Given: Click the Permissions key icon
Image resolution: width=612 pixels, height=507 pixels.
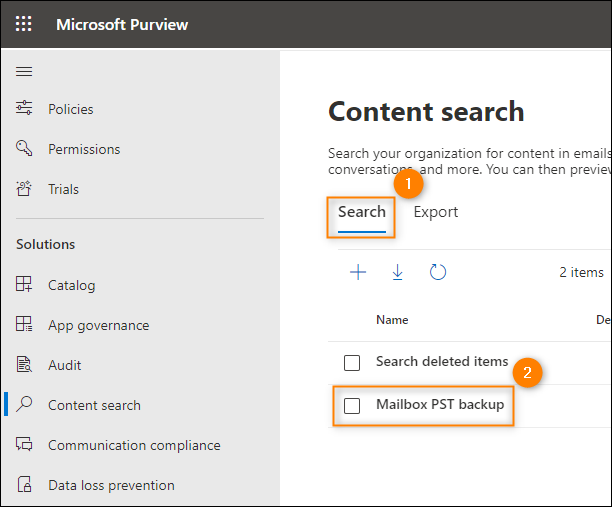Looking at the screenshot, I should click(x=24, y=148).
